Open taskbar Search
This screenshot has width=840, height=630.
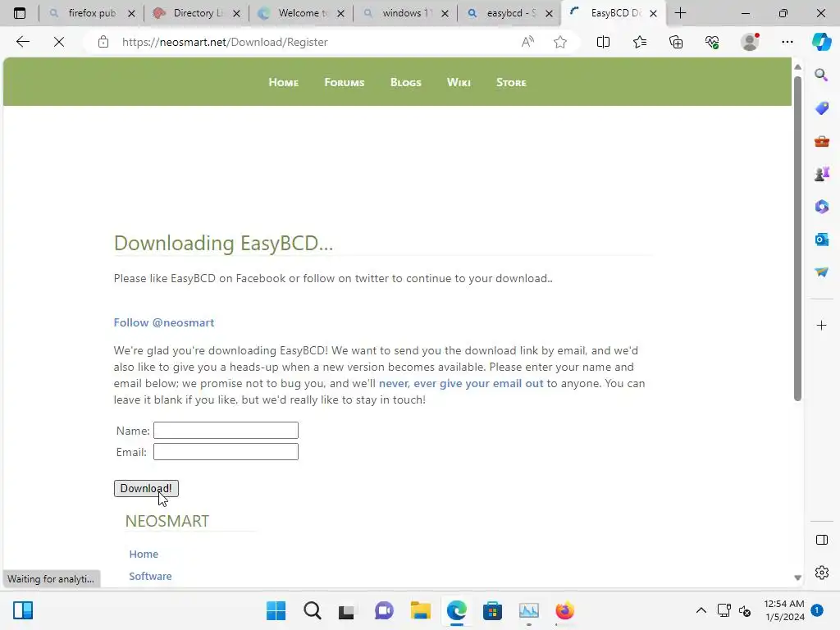pos(313,610)
